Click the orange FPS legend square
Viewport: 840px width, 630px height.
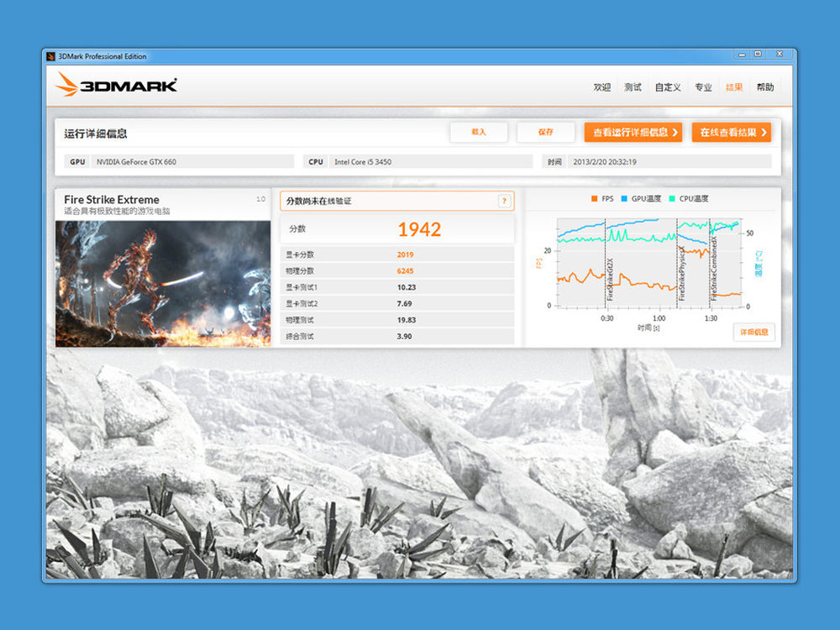point(594,199)
